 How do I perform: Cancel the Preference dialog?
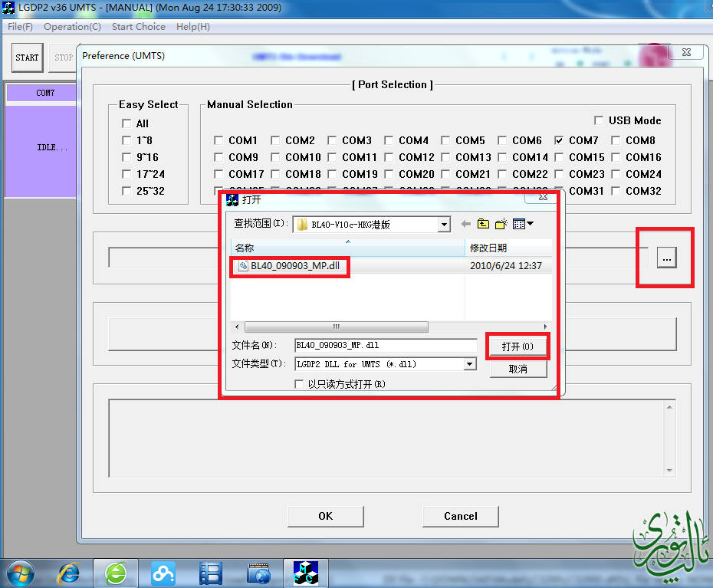[461, 516]
